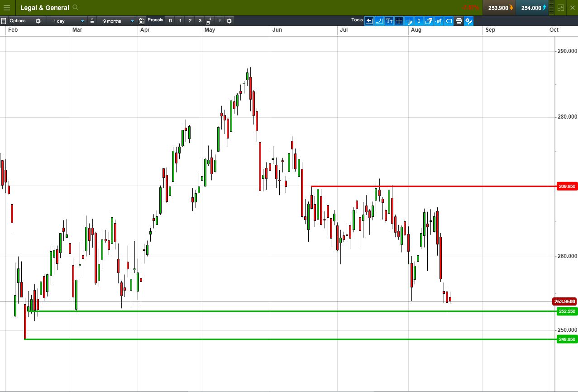Open chart Options gear settings
This screenshot has height=392, width=578.
(x=38, y=21)
